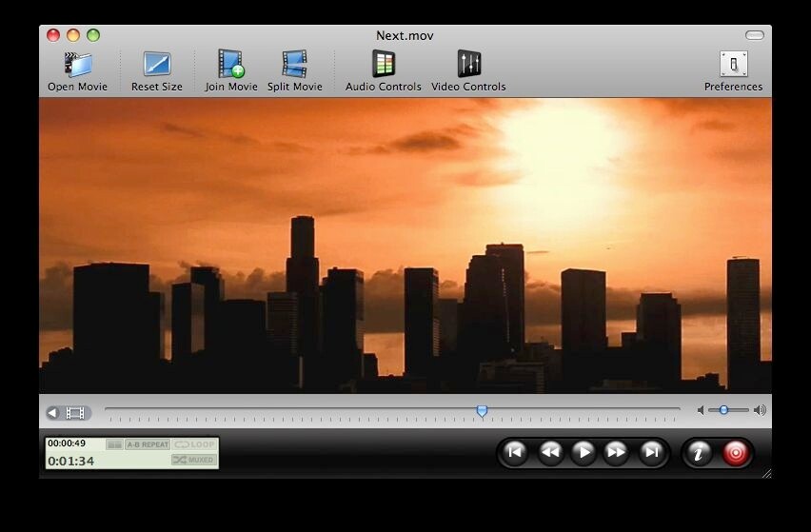811x532 pixels.
Task: Click the Reset Size icon
Action: click(x=157, y=65)
